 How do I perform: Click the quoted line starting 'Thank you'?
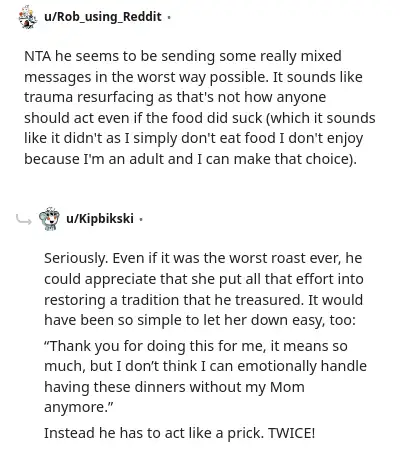pyautogui.click(x=196, y=346)
